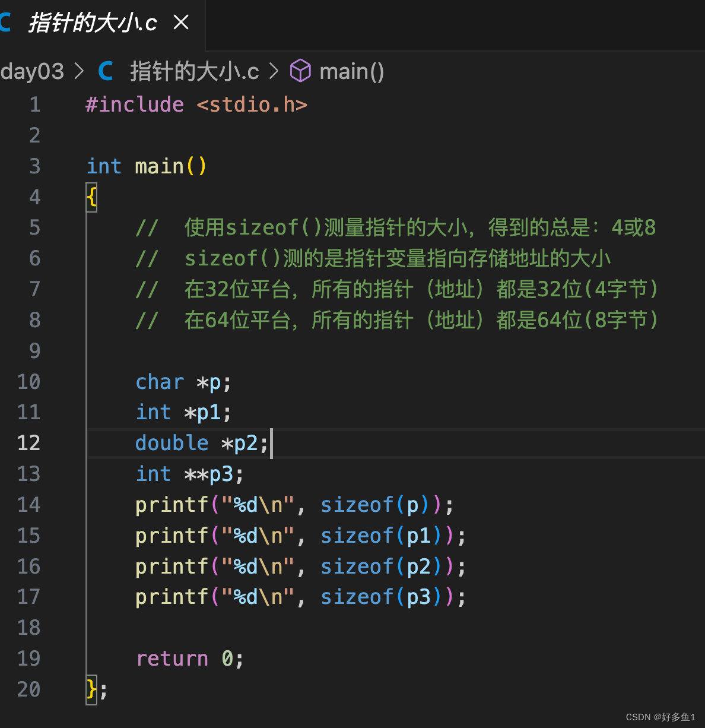This screenshot has width=705, height=728.
Task: Click the '**p3' declaration on line 13
Action: pos(208,474)
